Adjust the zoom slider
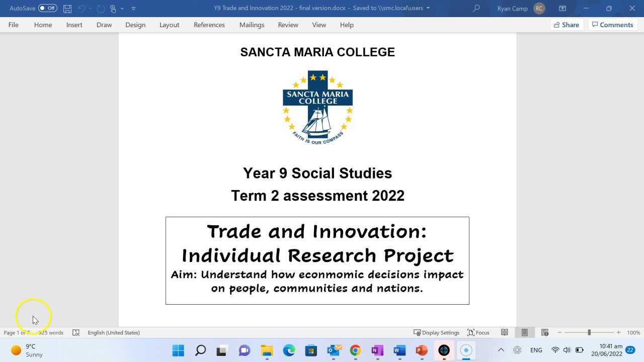Screen dimensions: 644x362 click(x=589, y=332)
